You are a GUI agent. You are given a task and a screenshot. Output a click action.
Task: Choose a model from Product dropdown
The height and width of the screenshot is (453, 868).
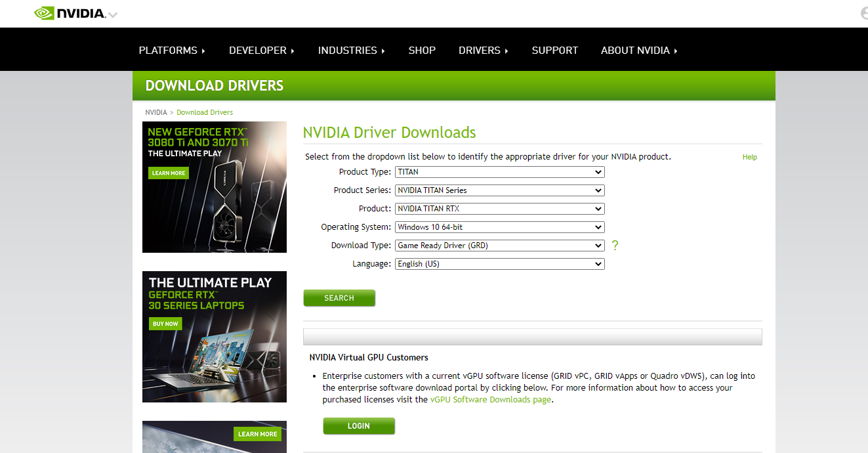(x=499, y=209)
